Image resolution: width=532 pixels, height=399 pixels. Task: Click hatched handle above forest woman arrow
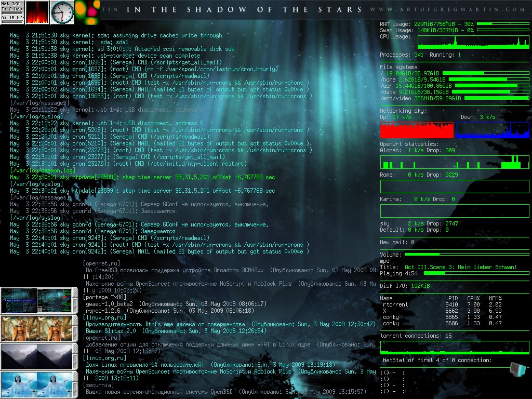tap(75, 320)
